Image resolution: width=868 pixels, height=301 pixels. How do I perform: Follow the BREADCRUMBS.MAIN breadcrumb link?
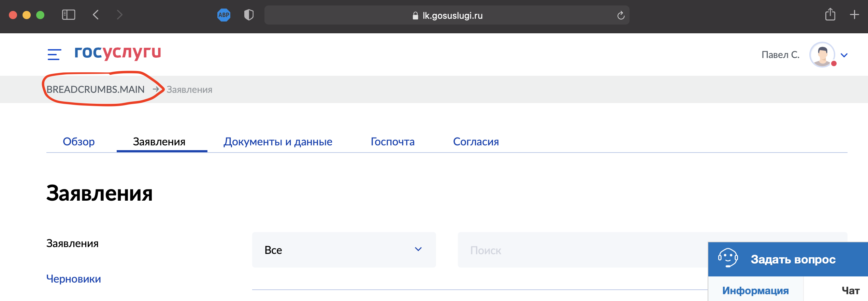(x=96, y=89)
